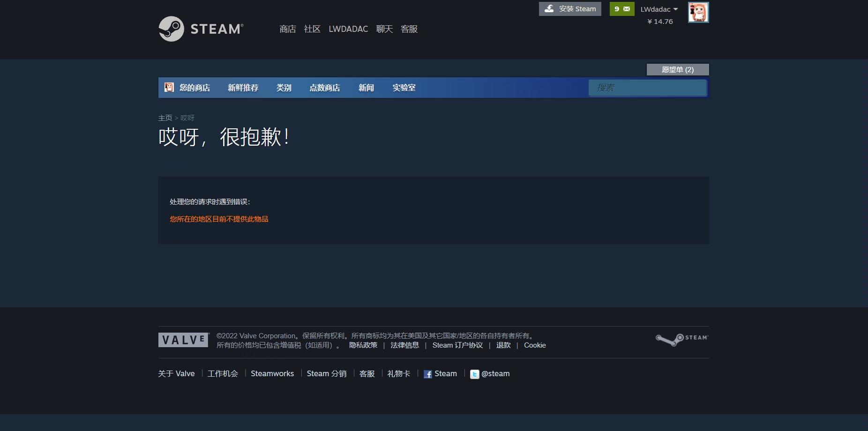The image size is (868, 431).
Task: Open the 9 notifications envelope button
Action: (622, 9)
